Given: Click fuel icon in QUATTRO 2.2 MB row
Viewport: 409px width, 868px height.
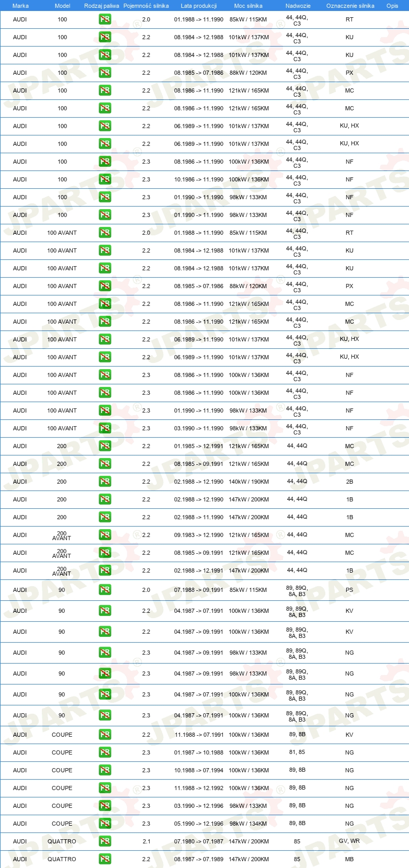Looking at the screenshot, I should [x=105, y=859].
